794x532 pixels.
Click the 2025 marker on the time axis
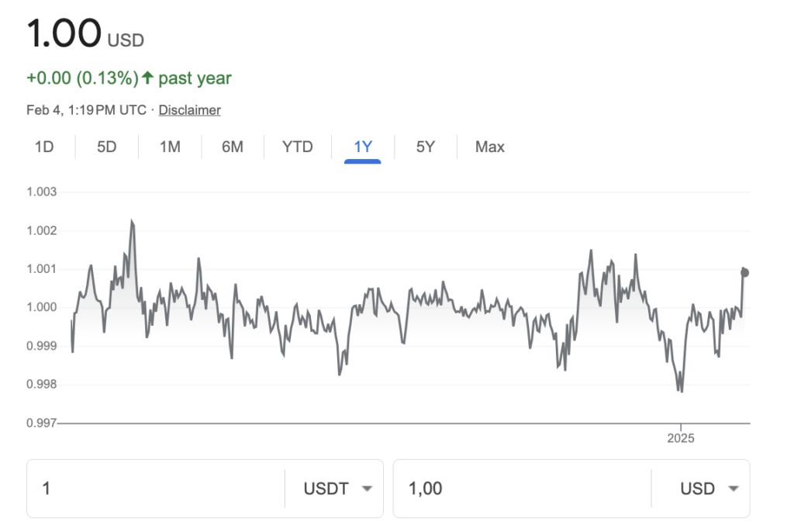[681, 438]
